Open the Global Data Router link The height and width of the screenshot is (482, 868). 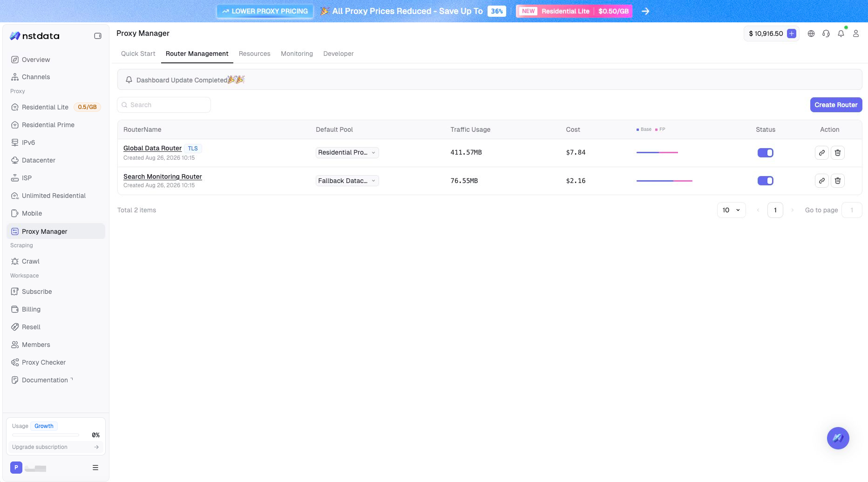coord(152,148)
